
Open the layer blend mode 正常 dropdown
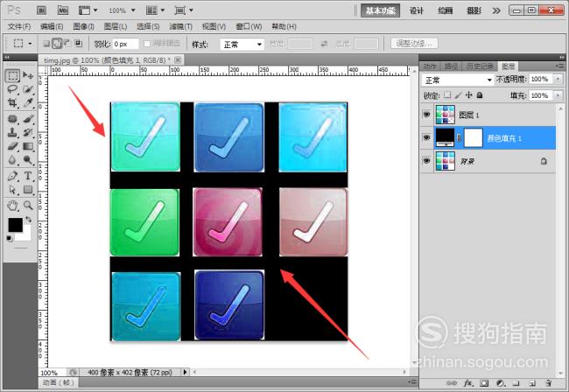(457, 80)
